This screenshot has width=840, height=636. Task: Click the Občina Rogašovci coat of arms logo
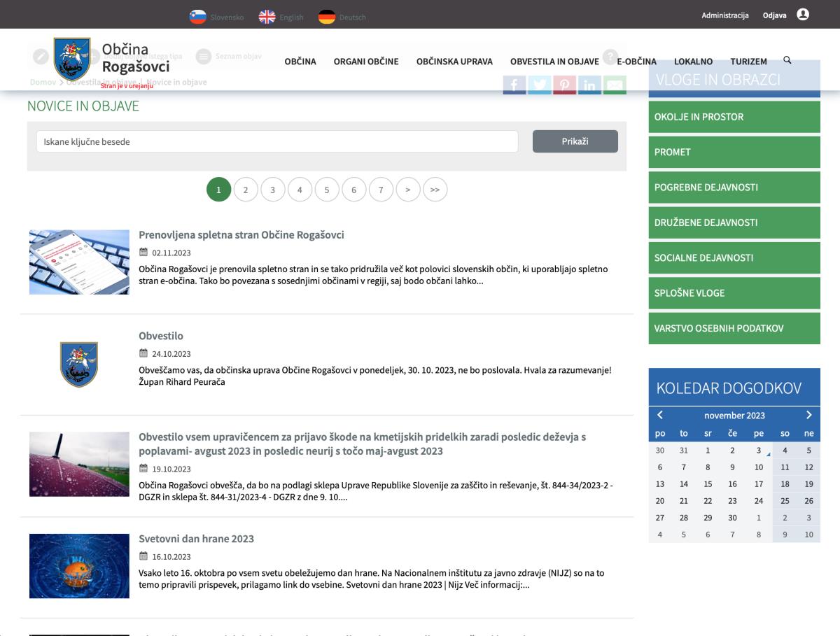tap(72, 59)
